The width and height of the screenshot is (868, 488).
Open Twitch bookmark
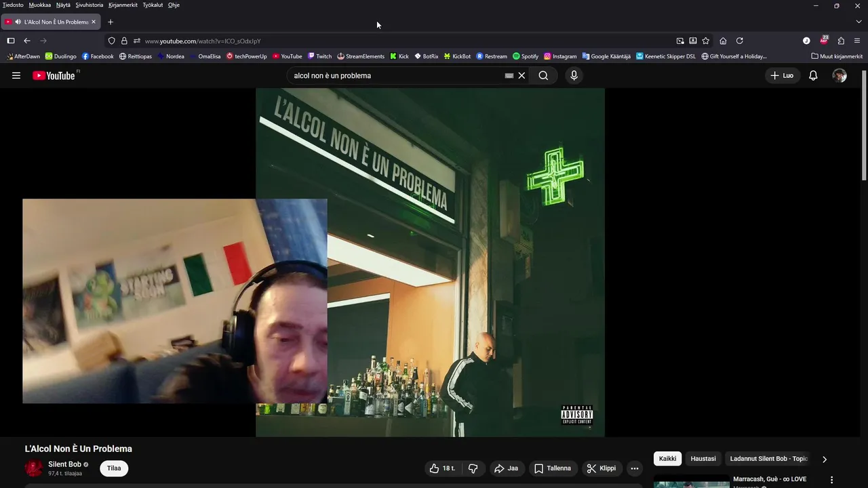(319, 56)
